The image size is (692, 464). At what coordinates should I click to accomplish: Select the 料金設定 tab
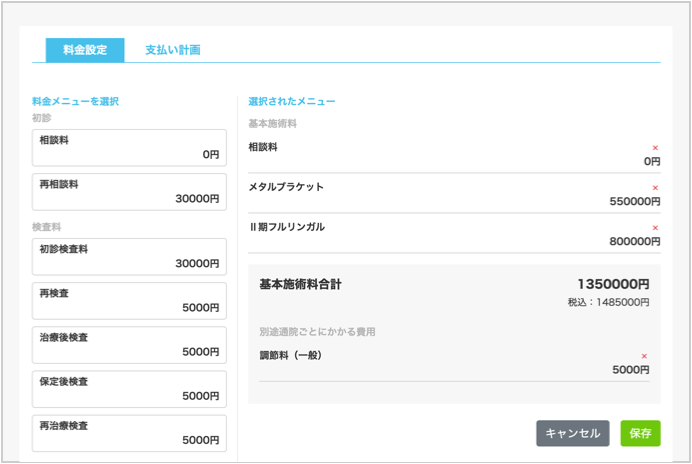[85, 50]
